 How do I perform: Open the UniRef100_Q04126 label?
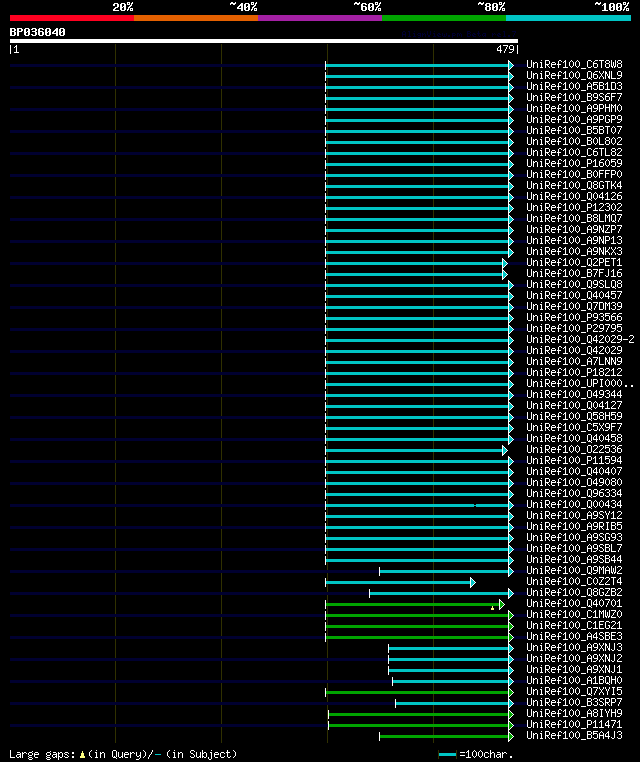tap(574, 196)
